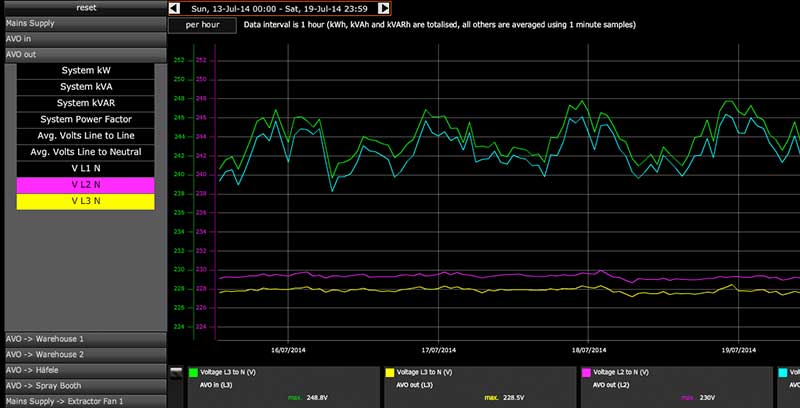800x408 pixels.
Task: Click the 17/07/2014 date label
Action: pos(438,350)
